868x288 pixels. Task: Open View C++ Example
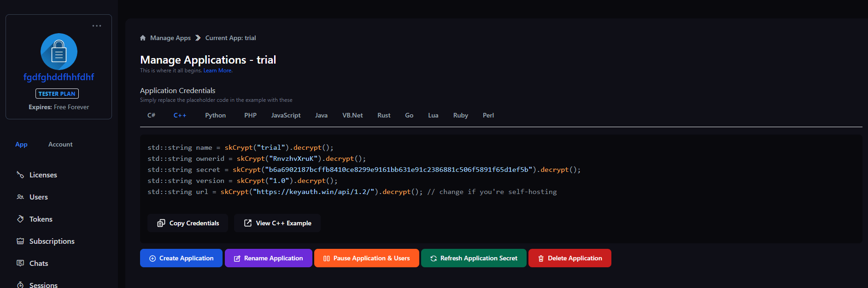tap(277, 223)
